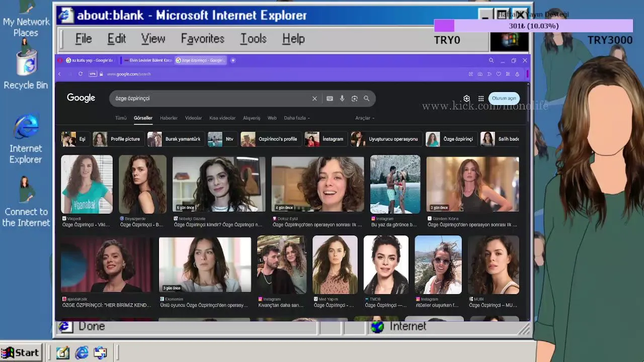
Task: Select the 'Uyuşturucu operasyonu' filter chip
Action: pyautogui.click(x=386, y=139)
